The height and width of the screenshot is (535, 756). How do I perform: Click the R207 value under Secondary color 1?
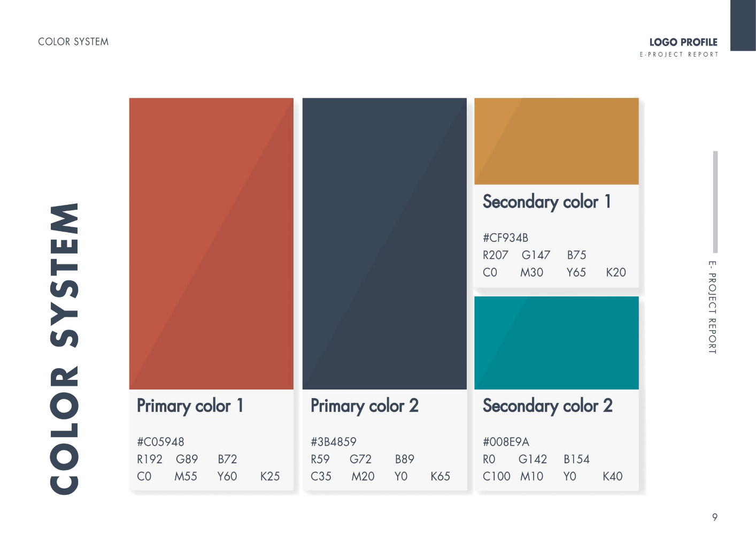pos(496,255)
